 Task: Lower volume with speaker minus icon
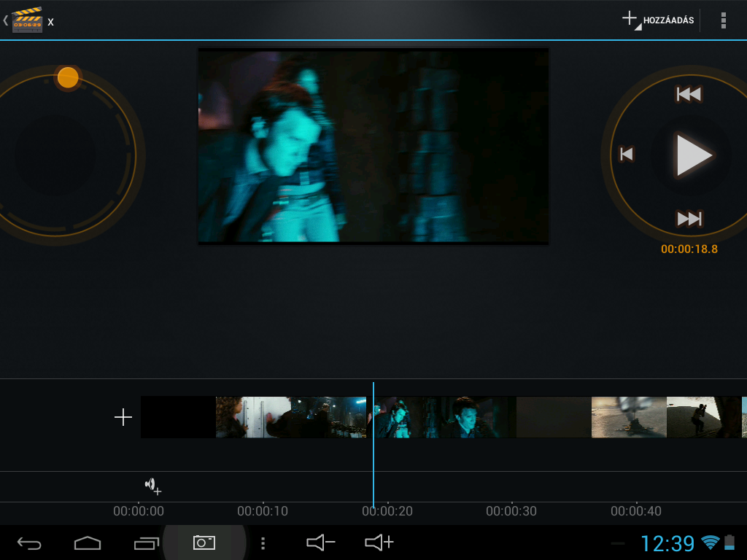point(321,542)
